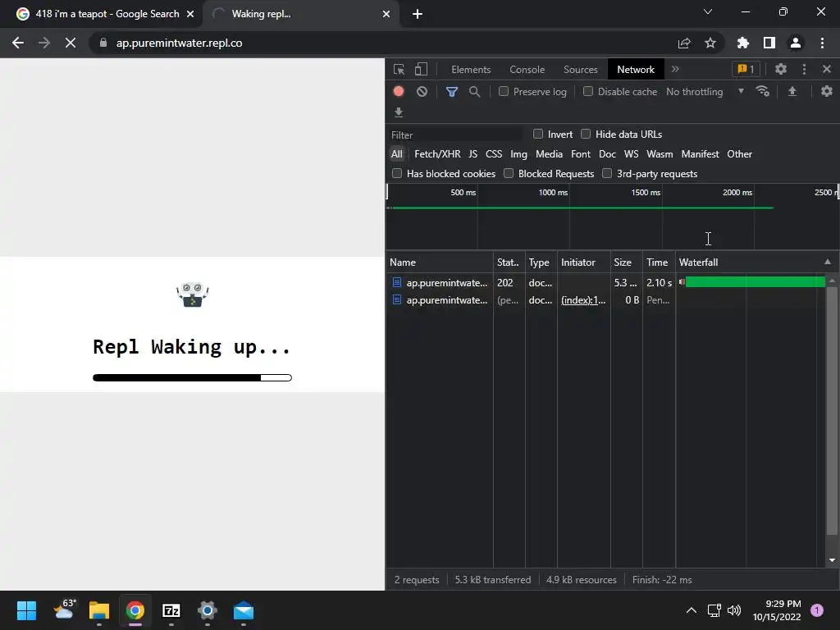
Task: Select the 202 status request row
Action: click(605, 282)
